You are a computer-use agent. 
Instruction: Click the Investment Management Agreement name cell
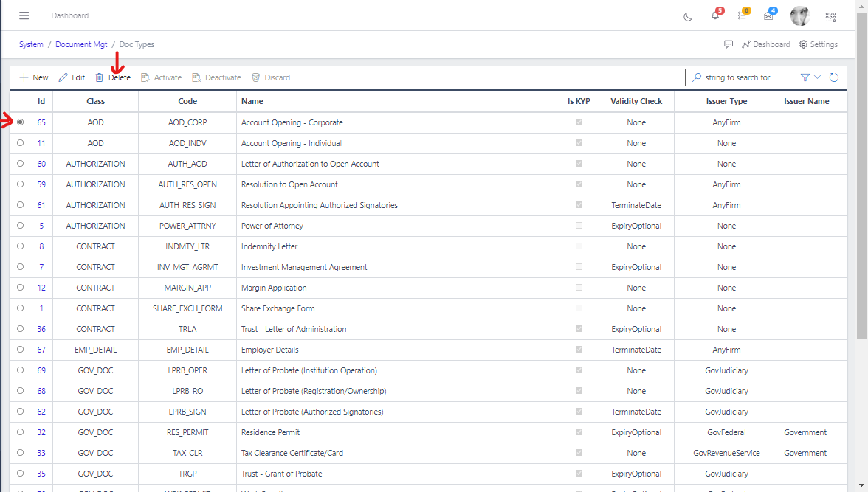397,267
